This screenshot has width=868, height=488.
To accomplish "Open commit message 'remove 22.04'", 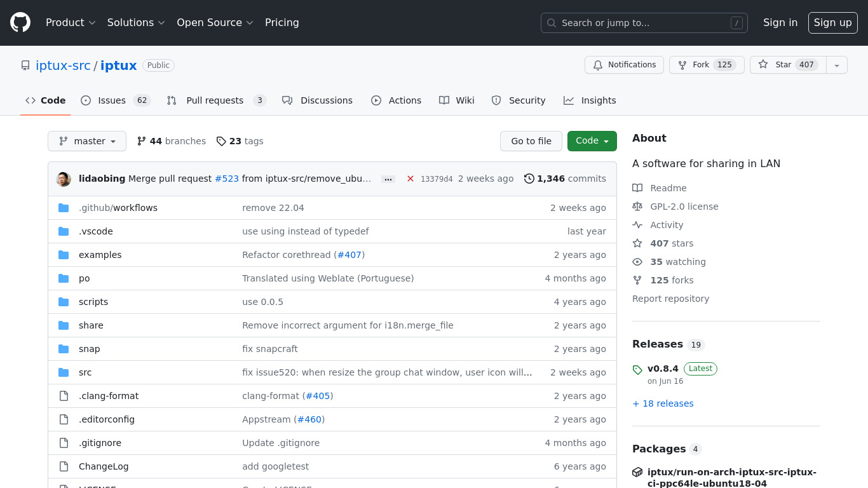I will coord(273,208).
